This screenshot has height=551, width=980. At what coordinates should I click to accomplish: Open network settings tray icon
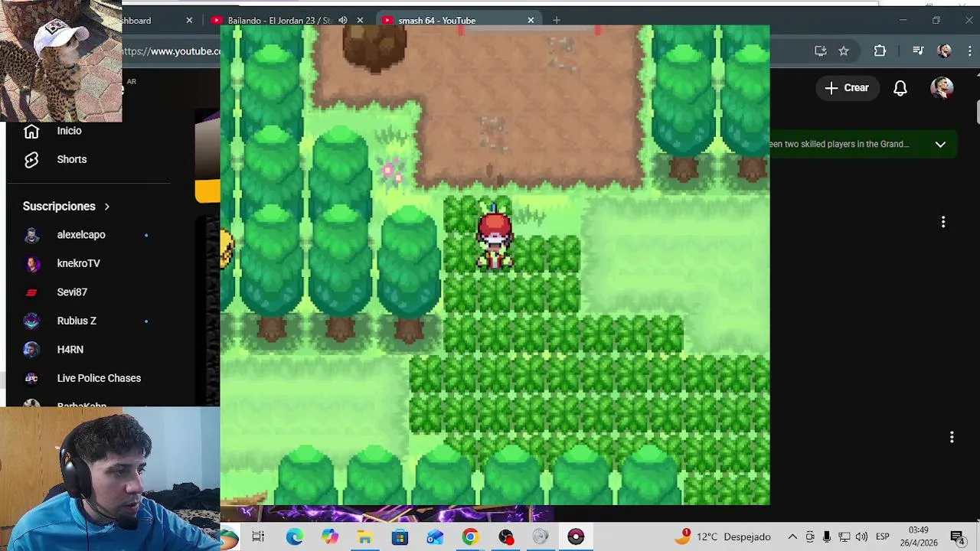point(844,537)
